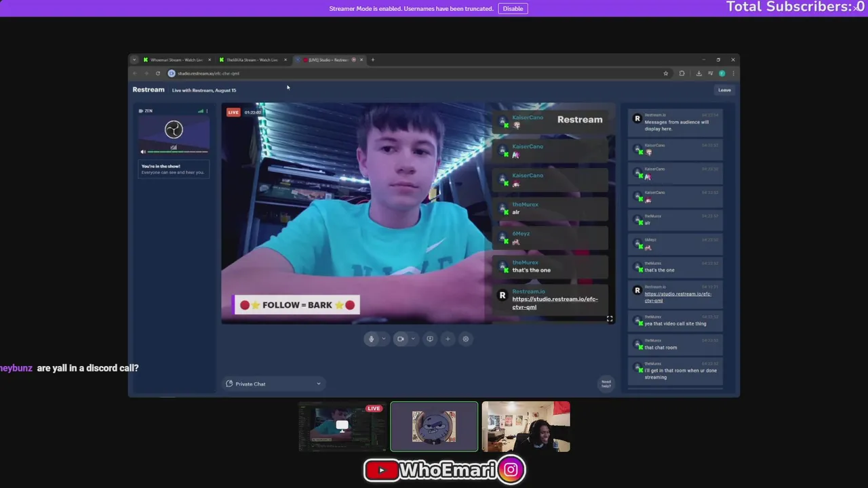The image size is (868, 488).
Task: Select the ZEN guest video thumbnail
Action: click(174, 132)
